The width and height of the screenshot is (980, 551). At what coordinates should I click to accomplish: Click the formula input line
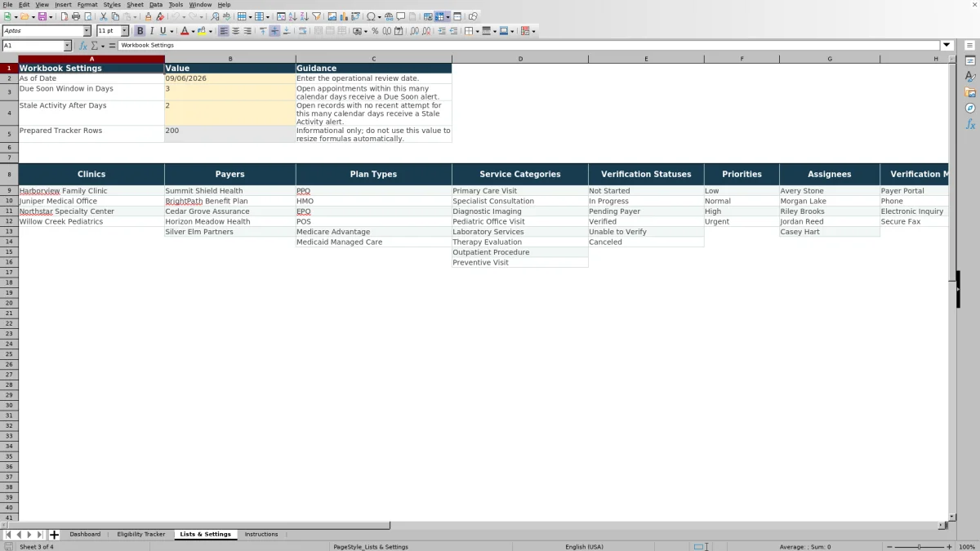[529, 46]
